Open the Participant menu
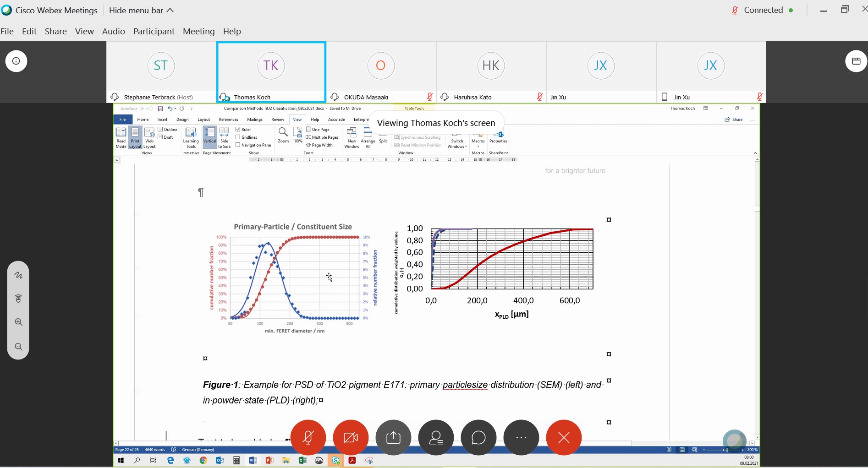Screen dimensions: 868x468 point(154,32)
